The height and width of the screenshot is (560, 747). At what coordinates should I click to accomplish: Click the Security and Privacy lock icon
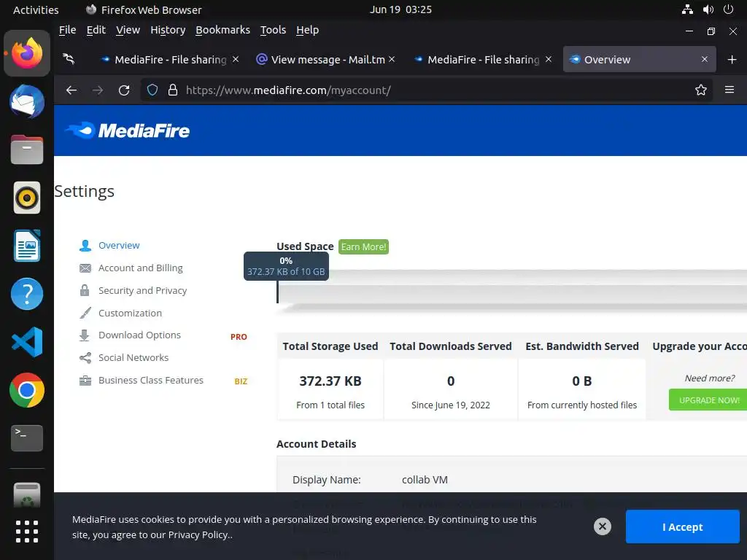[85, 290]
